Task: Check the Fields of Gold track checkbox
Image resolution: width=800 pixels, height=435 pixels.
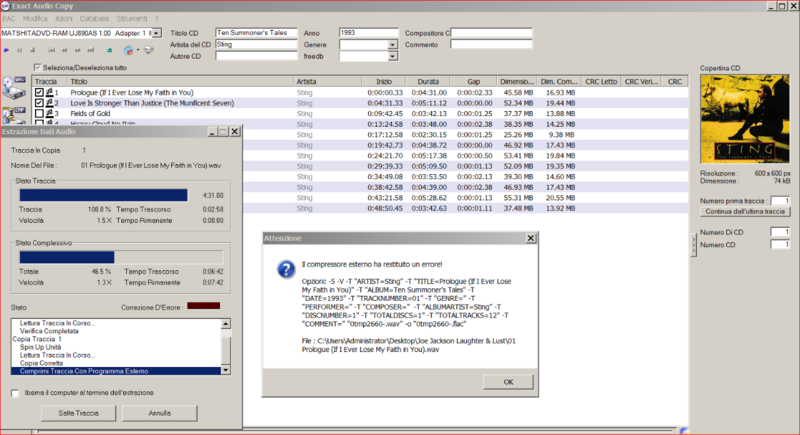Action: (x=39, y=114)
